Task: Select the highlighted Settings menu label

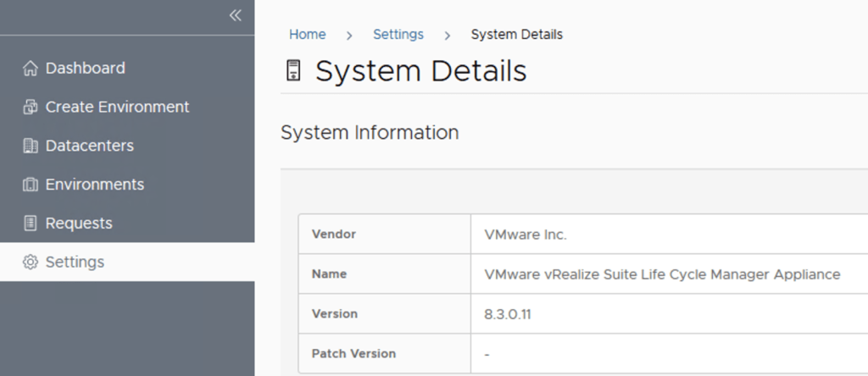Action: pyautogui.click(x=75, y=263)
